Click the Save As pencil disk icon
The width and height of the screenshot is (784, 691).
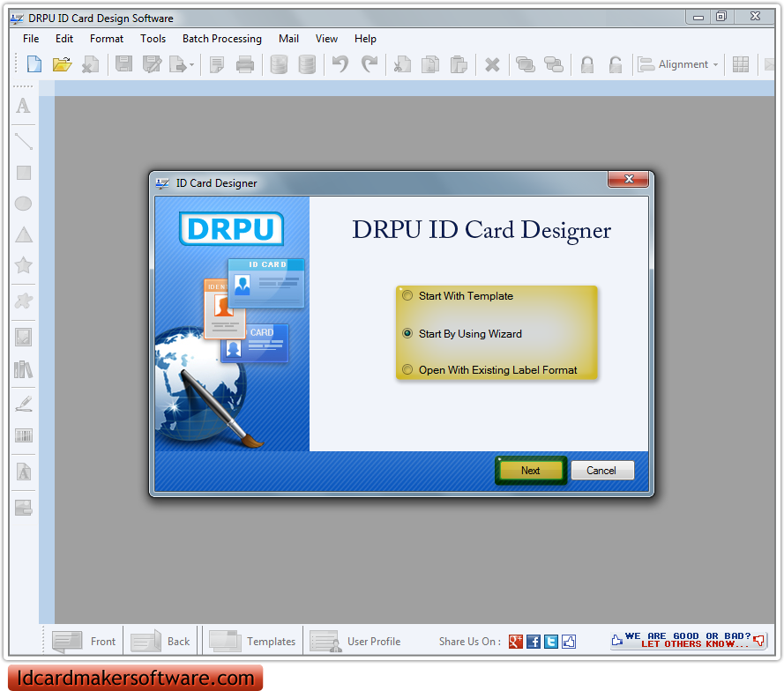tap(152, 64)
